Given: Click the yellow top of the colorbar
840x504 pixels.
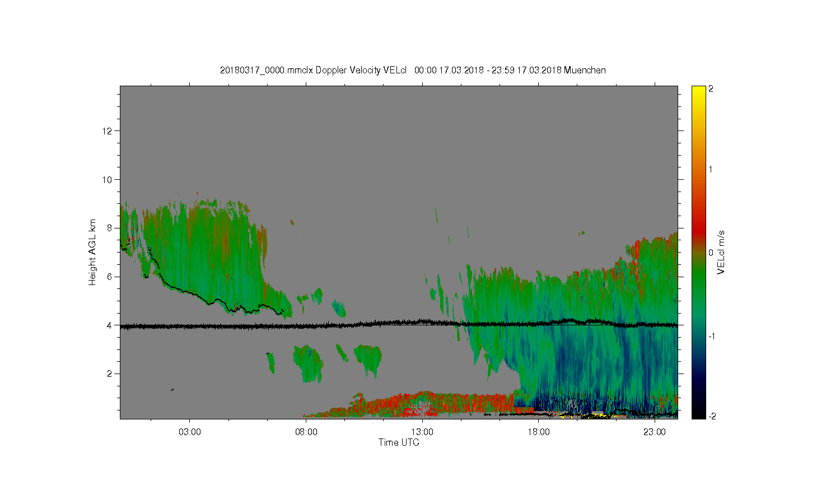Looking at the screenshot, I should 698,91.
